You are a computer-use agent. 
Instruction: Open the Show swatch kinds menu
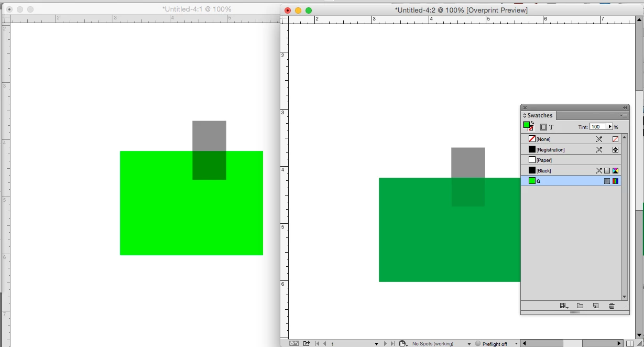point(564,306)
